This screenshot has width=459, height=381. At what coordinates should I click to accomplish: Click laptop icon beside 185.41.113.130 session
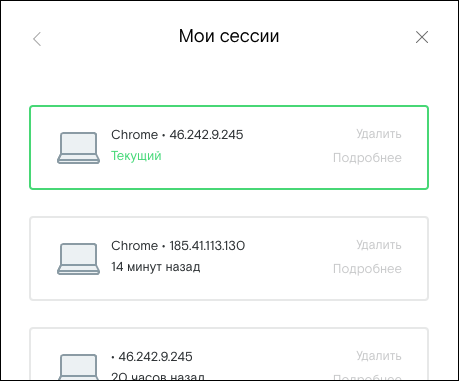click(78, 259)
